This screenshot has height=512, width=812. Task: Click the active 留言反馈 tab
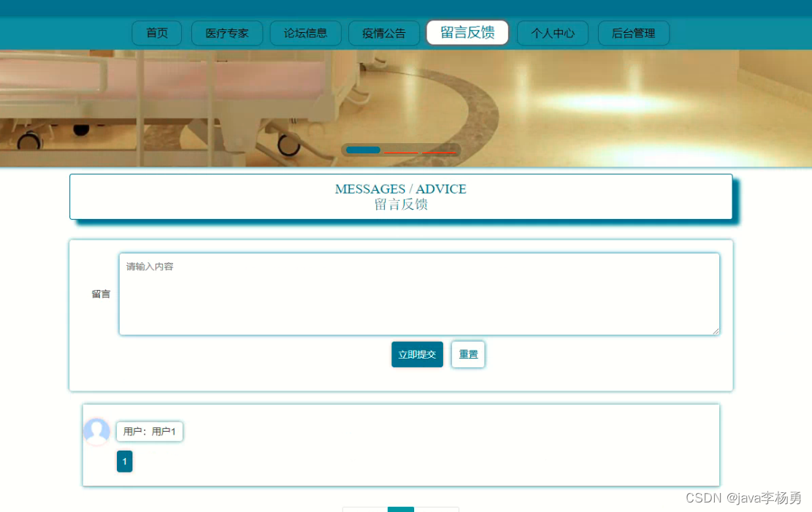[x=467, y=33]
